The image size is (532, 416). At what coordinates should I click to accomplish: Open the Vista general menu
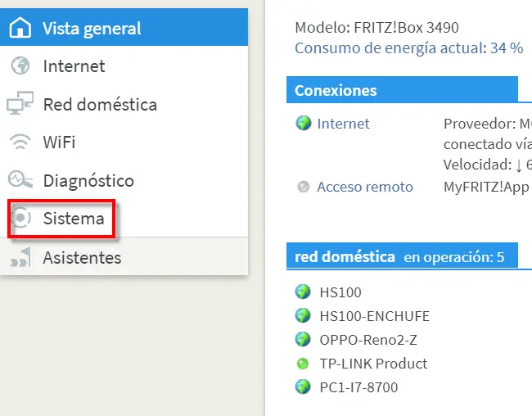[92, 28]
